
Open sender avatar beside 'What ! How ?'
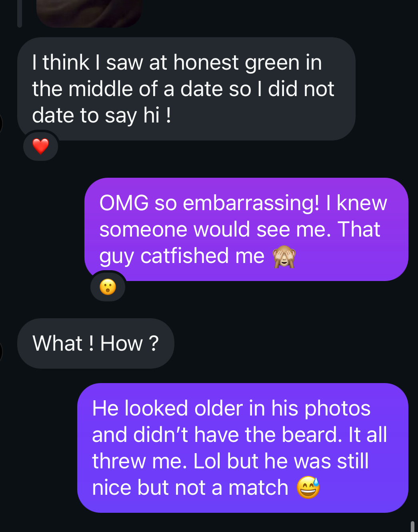[x=1, y=352]
